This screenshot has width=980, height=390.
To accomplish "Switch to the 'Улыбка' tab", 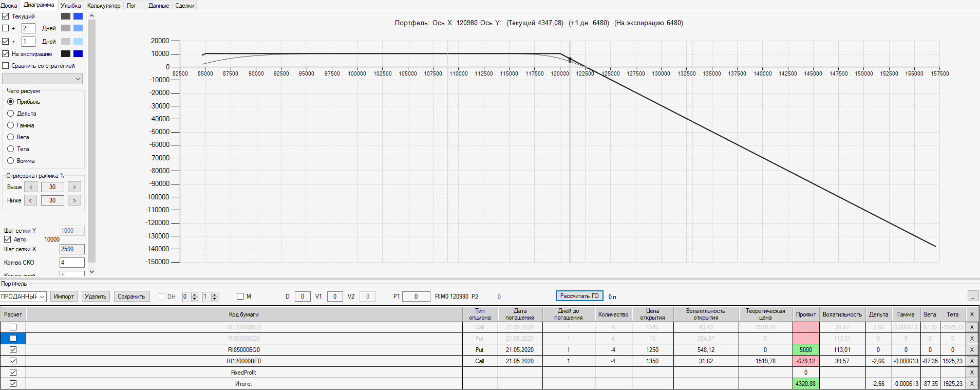I will (71, 6).
